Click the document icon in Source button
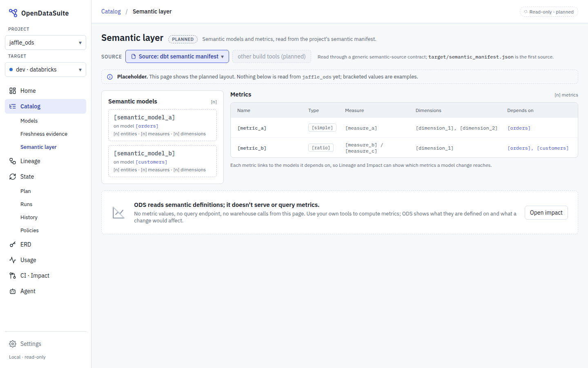This screenshot has width=588, height=368. point(134,56)
